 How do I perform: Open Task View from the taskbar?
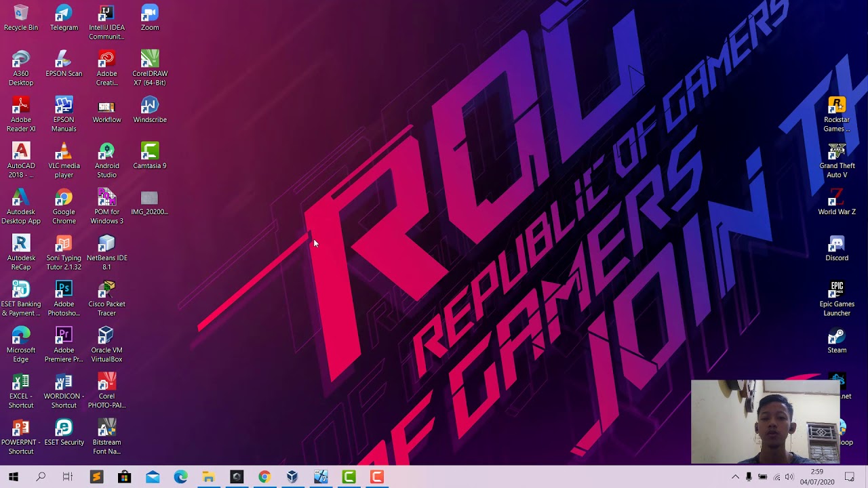[x=68, y=477]
